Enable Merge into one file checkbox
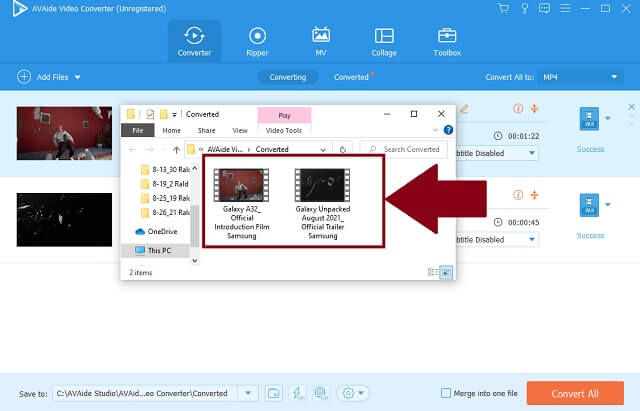Image resolution: width=640 pixels, height=411 pixels. coord(446,393)
